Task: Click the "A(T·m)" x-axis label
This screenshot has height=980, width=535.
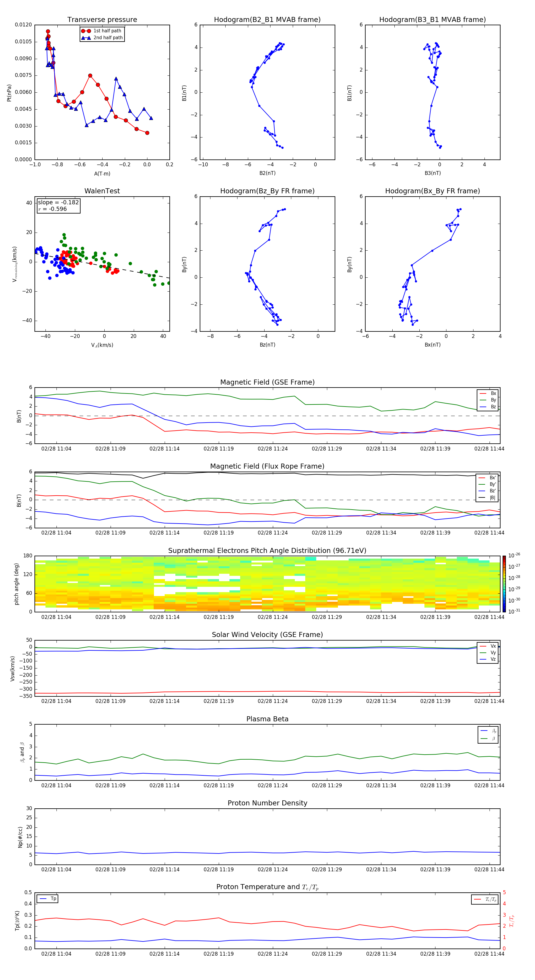Action: tap(102, 173)
